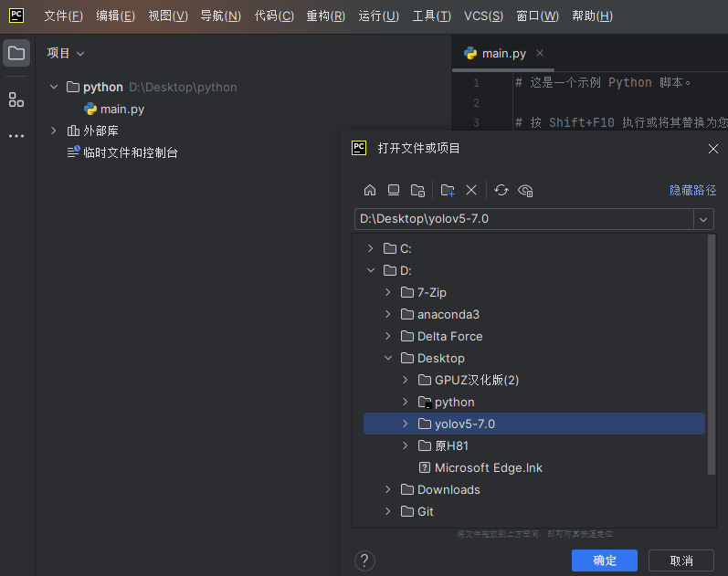Expand the 7-Zip folder
The image size is (728, 576).
pos(387,292)
